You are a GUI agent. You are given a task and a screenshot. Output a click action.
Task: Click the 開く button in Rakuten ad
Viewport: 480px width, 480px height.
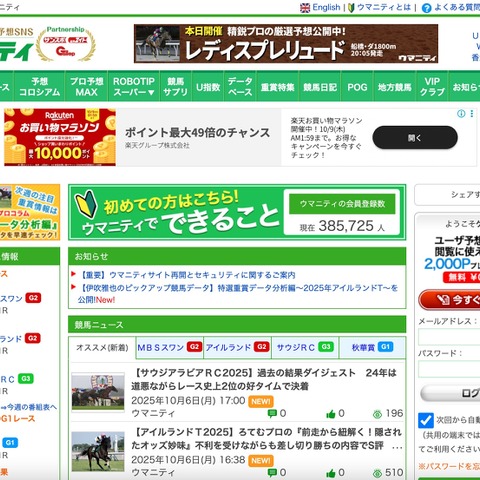415,138
